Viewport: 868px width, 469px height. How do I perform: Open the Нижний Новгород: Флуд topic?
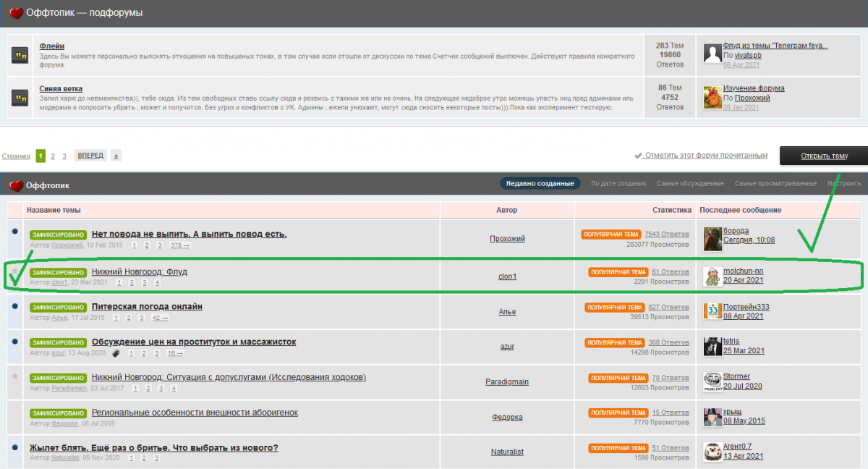click(x=139, y=271)
